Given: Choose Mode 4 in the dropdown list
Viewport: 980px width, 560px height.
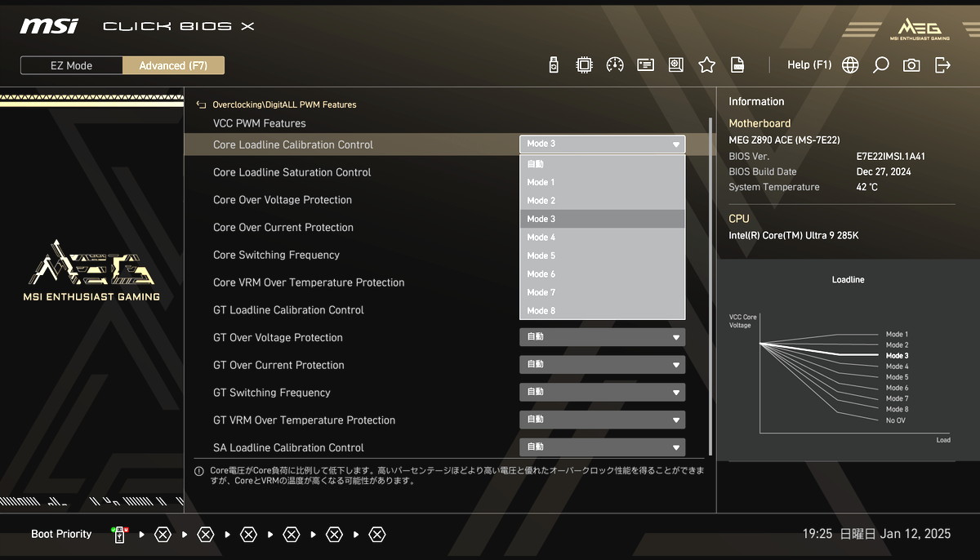Looking at the screenshot, I should [x=603, y=238].
